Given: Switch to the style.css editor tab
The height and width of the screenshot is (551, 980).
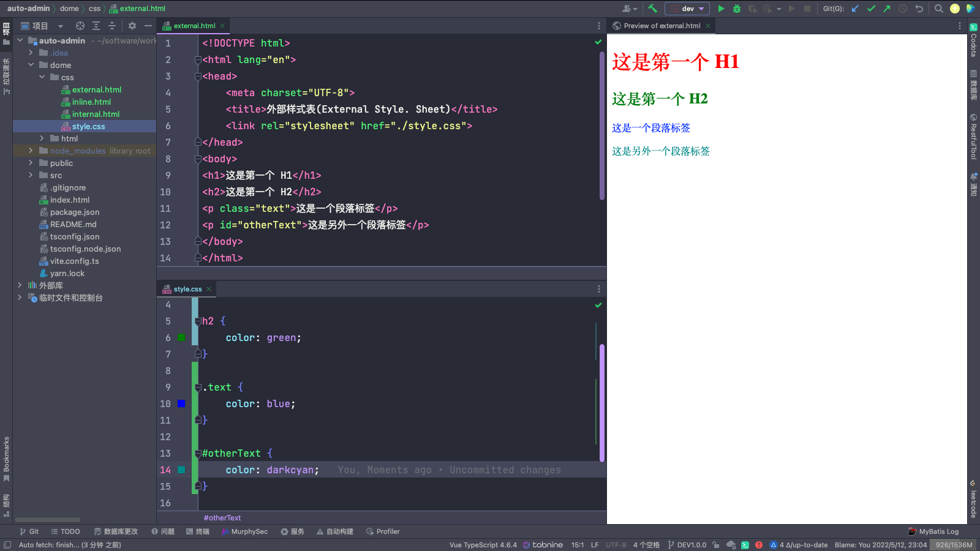Looking at the screenshot, I should tap(187, 288).
